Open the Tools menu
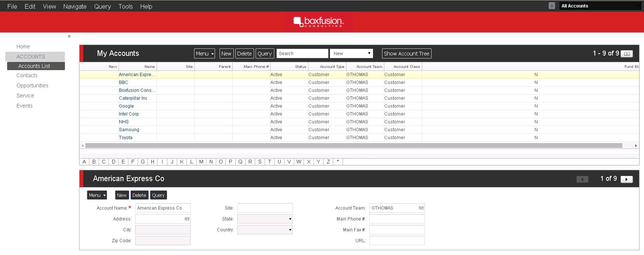The width and height of the screenshot is (644, 255). click(126, 6)
